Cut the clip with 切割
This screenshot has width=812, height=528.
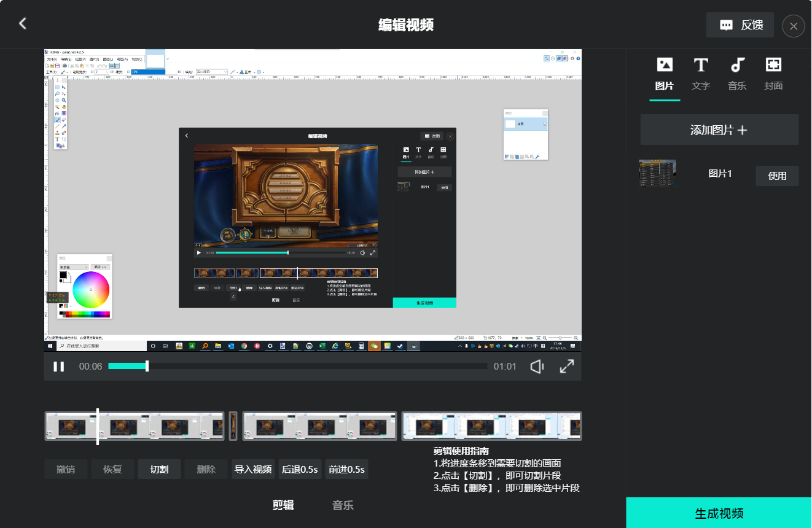(159, 469)
